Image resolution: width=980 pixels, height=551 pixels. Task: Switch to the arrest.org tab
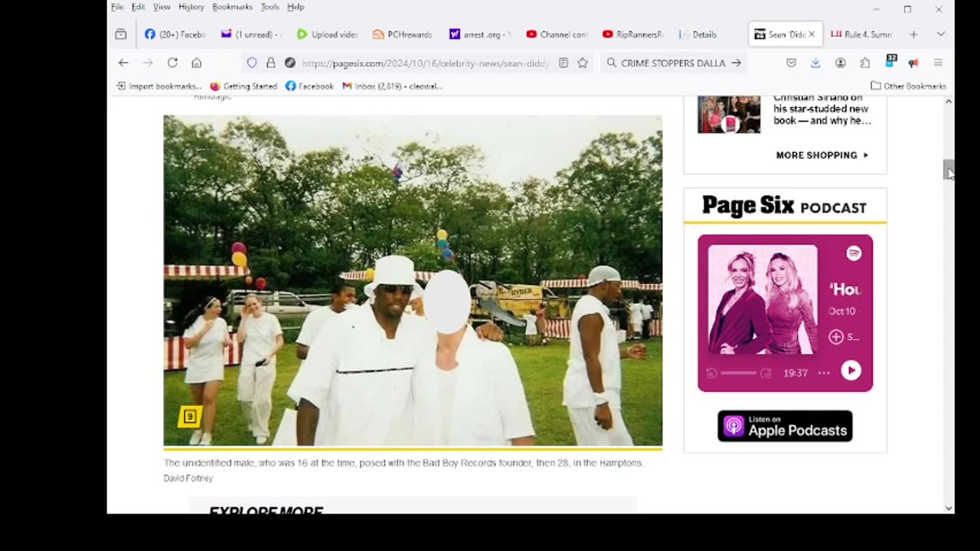(x=479, y=34)
